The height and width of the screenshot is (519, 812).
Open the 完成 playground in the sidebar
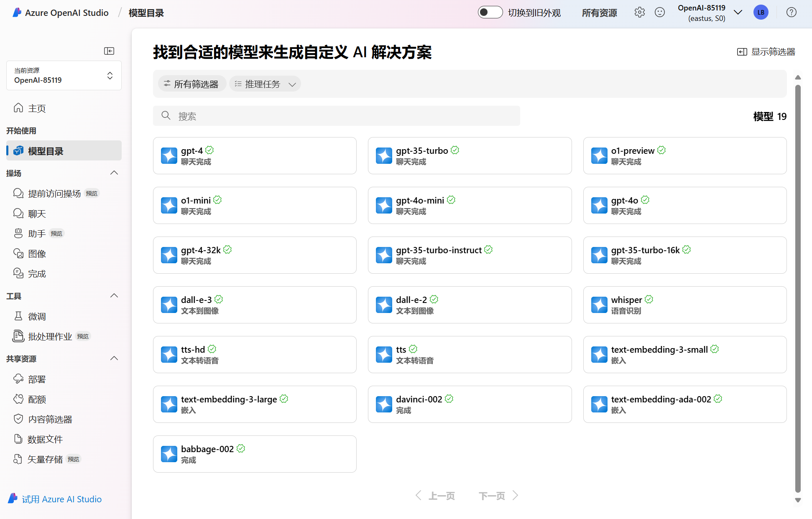point(64,274)
